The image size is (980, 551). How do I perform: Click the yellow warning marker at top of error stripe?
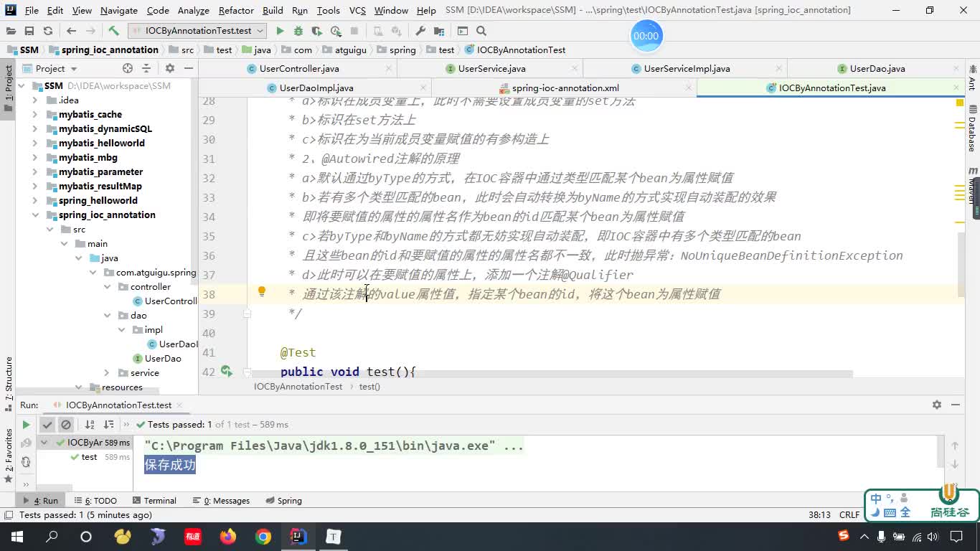(x=960, y=103)
